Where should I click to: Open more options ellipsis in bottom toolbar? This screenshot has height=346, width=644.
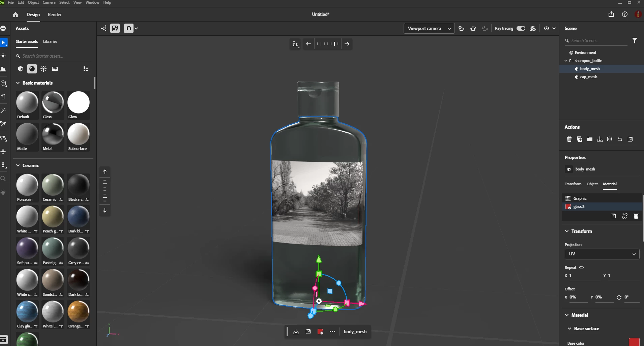pos(332,332)
